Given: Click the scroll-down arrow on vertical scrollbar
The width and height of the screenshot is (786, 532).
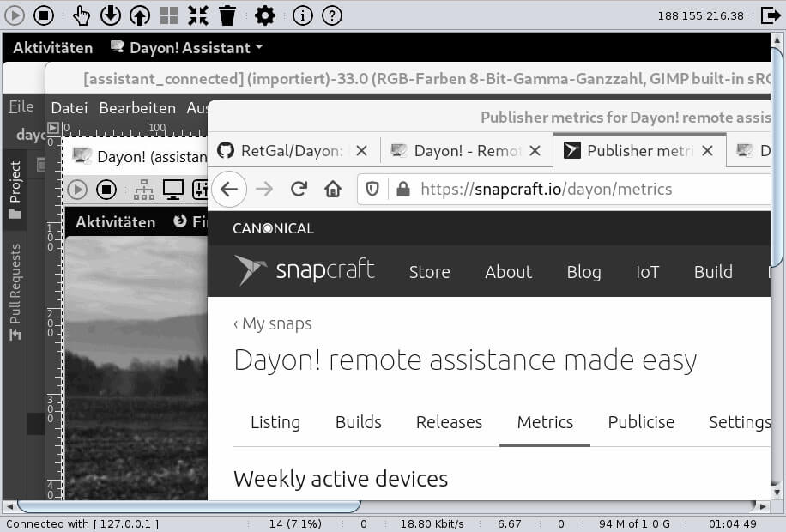Looking at the screenshot, I should 777,493.
